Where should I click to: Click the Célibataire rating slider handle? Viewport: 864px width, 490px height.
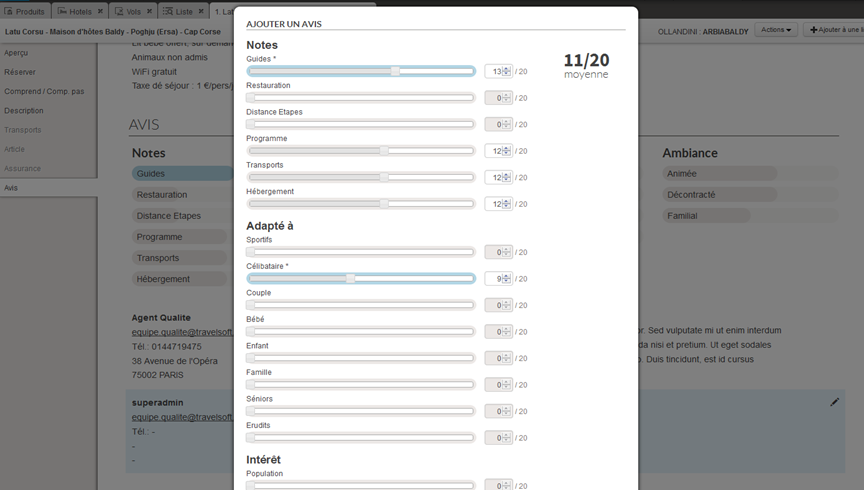350,279
